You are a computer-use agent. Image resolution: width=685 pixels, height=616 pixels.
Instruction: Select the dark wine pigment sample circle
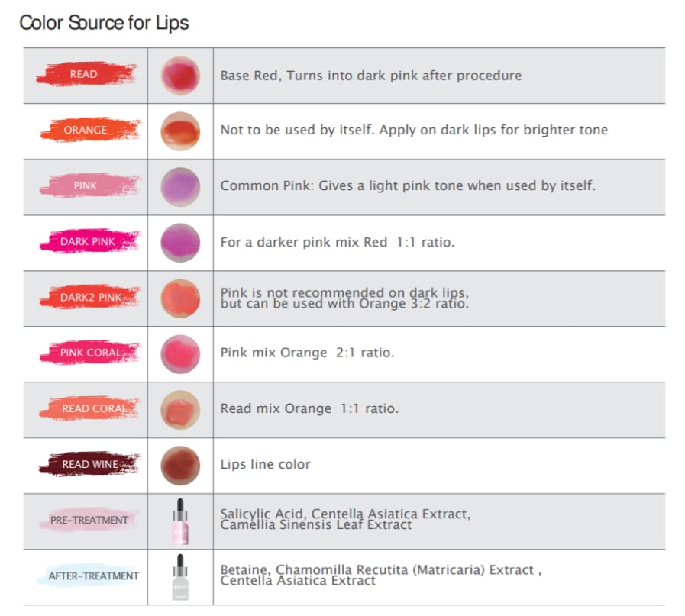[x=180, y=465]
